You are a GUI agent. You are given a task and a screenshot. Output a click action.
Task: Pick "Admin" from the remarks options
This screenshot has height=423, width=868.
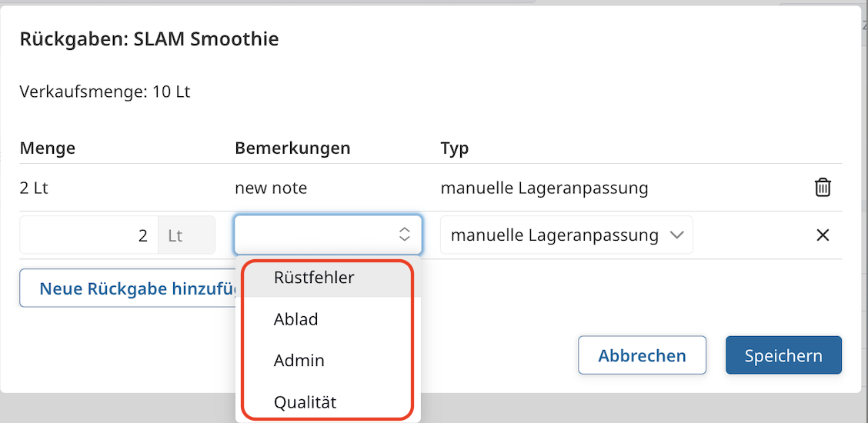pos(299,361)
